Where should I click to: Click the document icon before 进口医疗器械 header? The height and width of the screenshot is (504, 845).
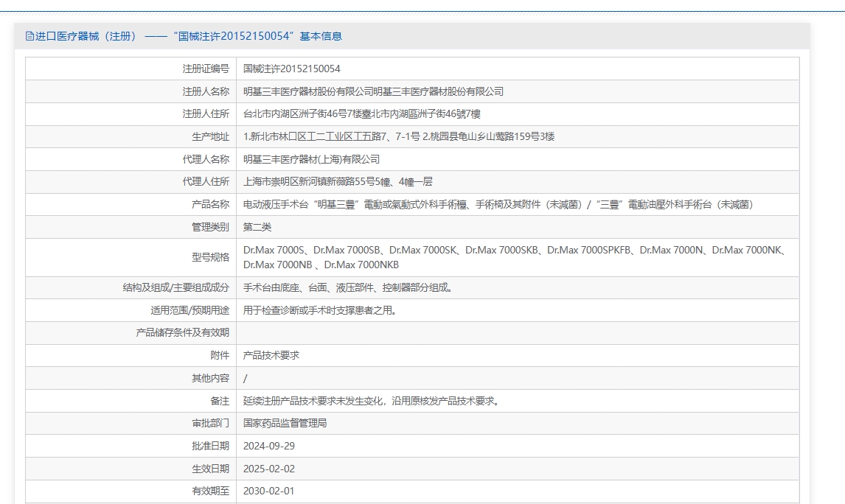pos(29,36)
